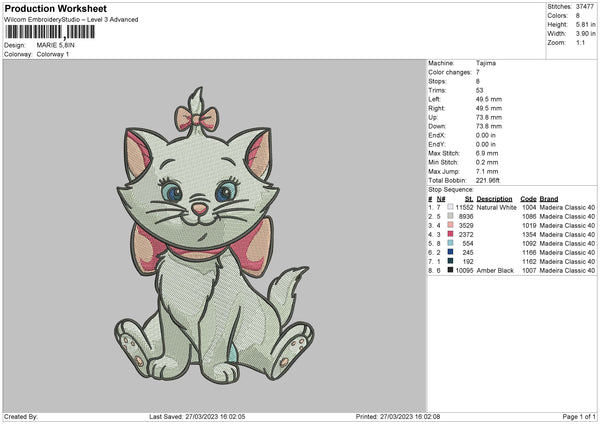Screen dimensions: 600x424
Task: Click the 'Page 1 of 1' footer text
Action: 579,416
